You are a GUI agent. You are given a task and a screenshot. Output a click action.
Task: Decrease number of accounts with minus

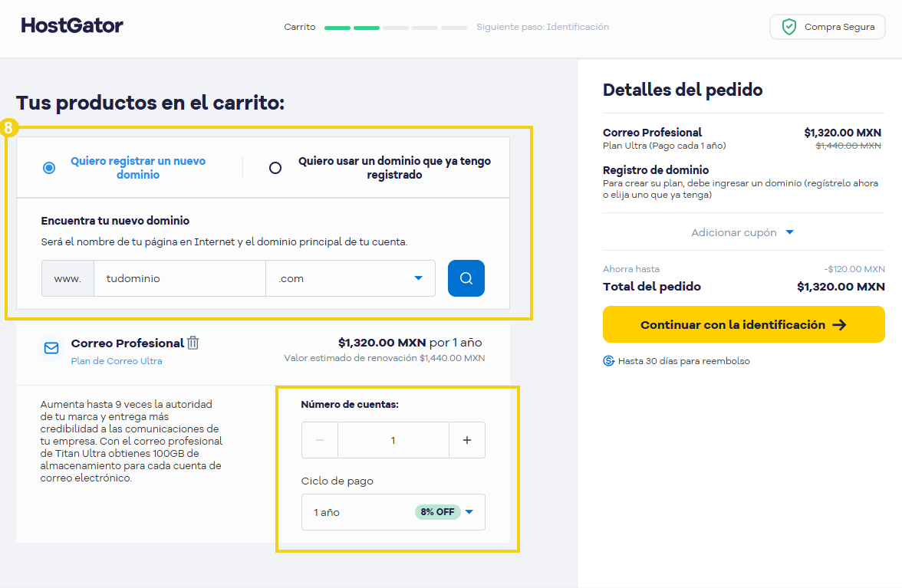click(x=320, y=440)
